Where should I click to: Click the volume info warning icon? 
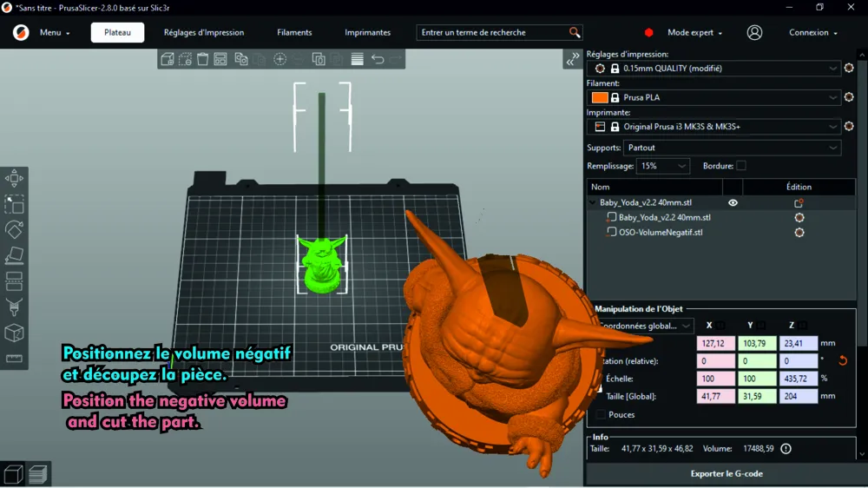coord(786,449)
